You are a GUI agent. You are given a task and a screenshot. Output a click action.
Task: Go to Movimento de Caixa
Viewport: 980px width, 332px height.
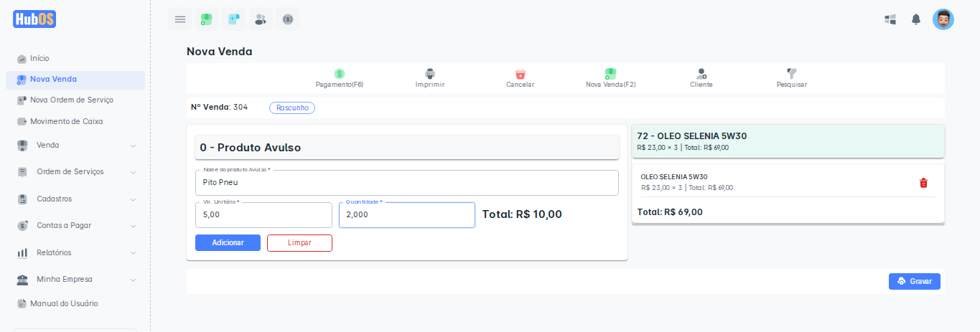[x=66, y=121]
